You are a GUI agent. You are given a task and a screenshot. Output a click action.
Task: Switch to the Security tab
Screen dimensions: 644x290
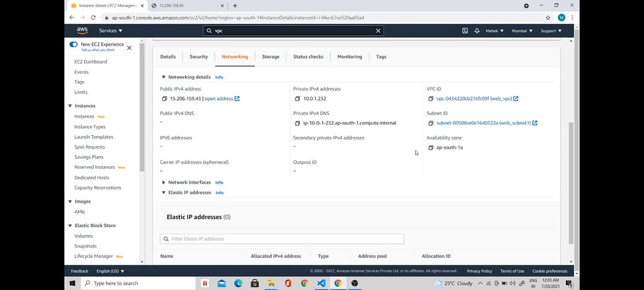pyautogui.click(x=199, y=57)
